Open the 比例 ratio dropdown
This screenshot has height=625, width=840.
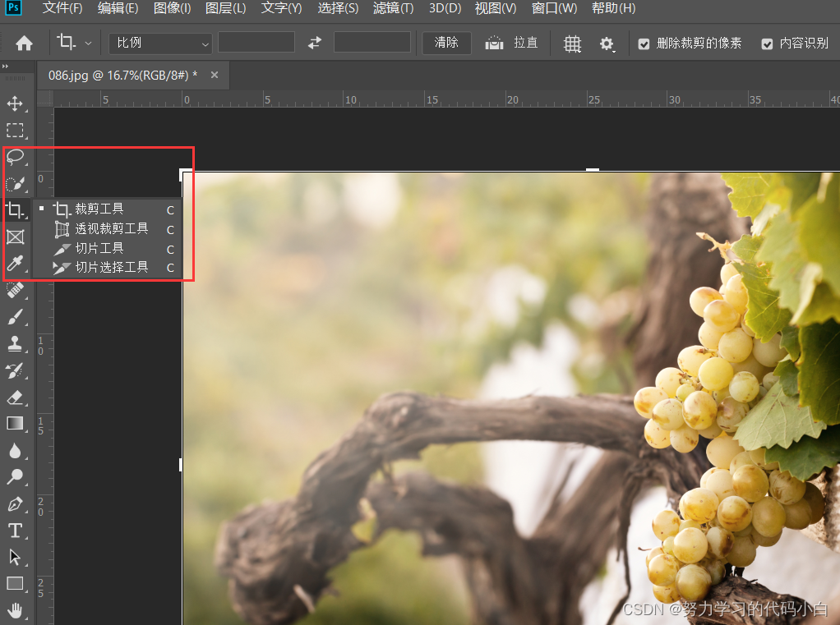161,43
